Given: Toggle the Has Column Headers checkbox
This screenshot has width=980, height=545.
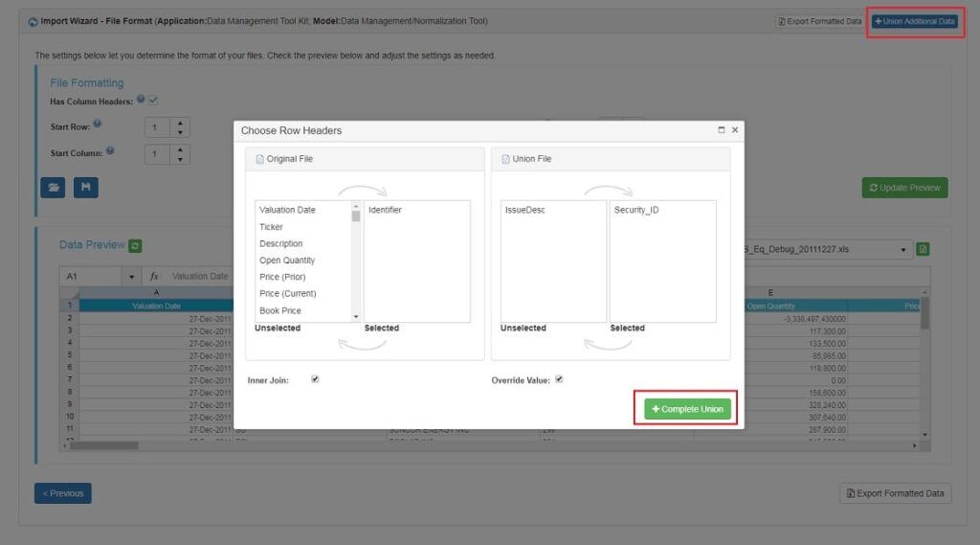Looking at the screenshot, I should [x=153, y=100].
